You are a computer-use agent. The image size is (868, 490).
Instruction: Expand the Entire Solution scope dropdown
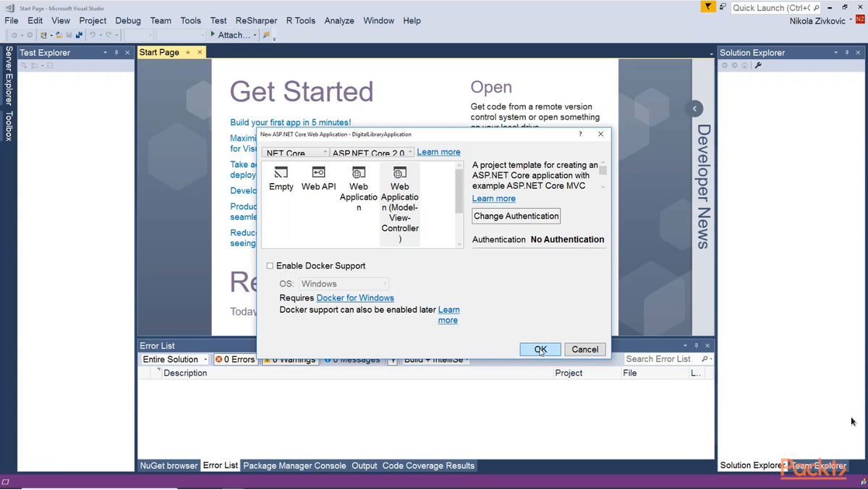[174, 359]
